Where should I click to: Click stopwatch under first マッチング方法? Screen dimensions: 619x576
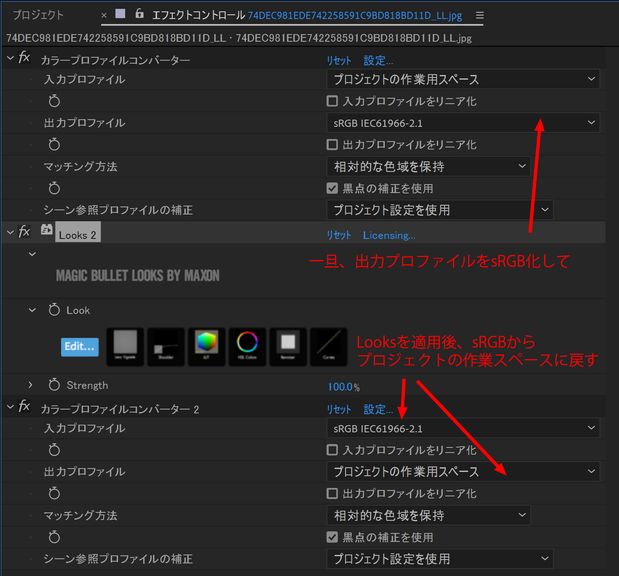54,188
